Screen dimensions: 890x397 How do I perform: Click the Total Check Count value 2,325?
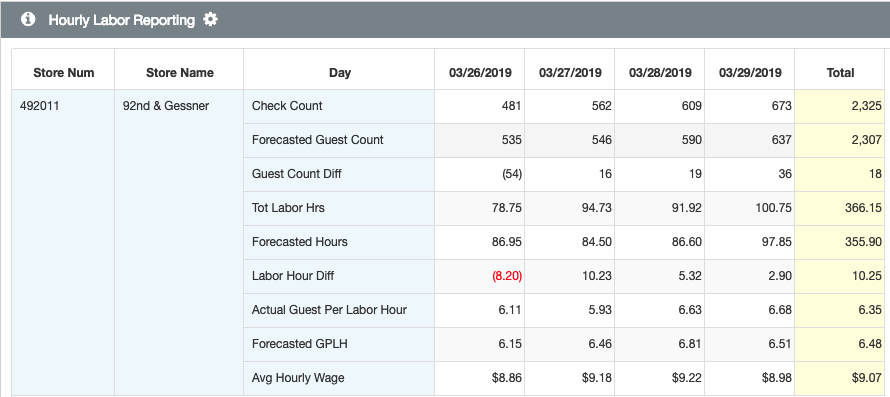pyautogui.click(x=867, y=106)
